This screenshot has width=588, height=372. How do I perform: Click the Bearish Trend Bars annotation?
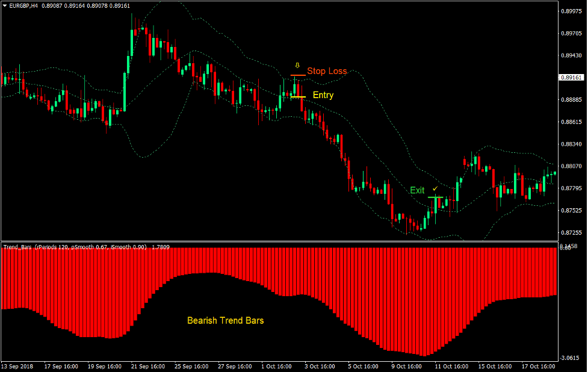(225, 321)
